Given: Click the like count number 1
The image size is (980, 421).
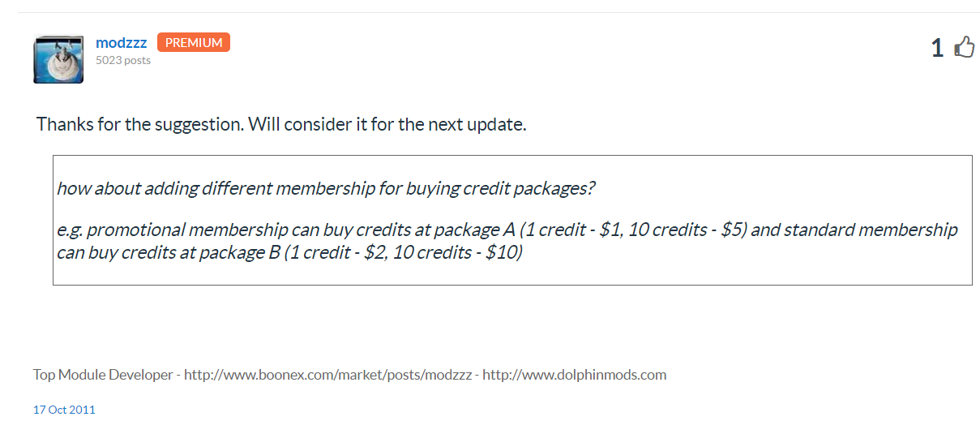Looking at the screenshot, I should pos(937,49).
